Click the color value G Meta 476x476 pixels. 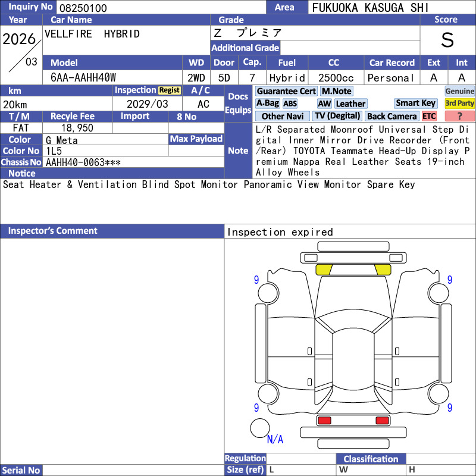click(62, 140)
